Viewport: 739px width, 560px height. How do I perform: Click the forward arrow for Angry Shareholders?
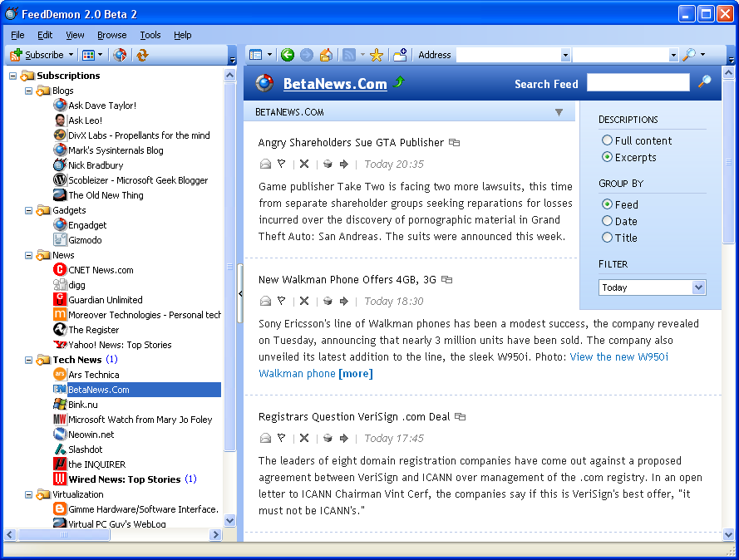pyautogui.click(x=344, y=164)
